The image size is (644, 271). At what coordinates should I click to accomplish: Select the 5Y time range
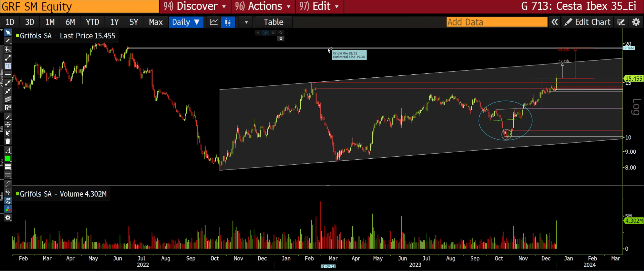point(134,22)
